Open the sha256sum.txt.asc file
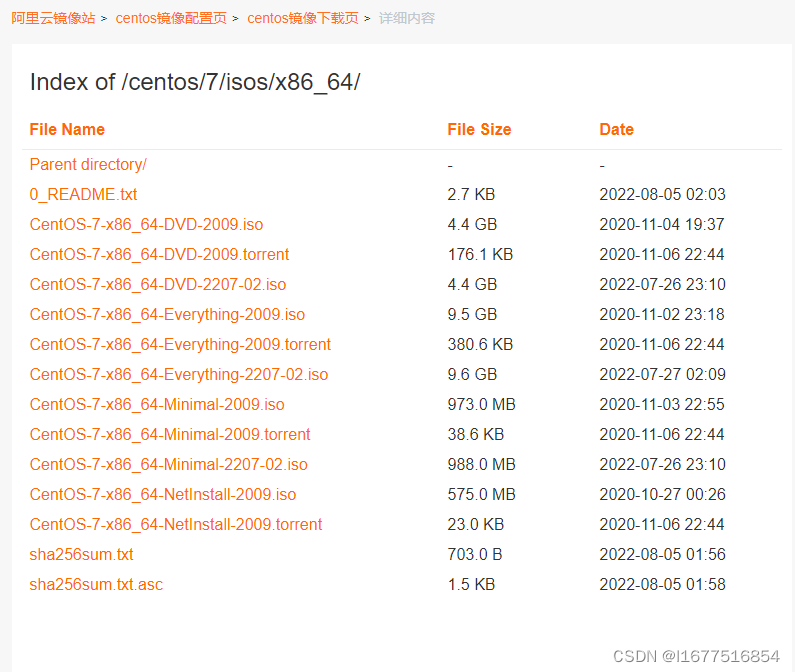 (x=96, y=584)
